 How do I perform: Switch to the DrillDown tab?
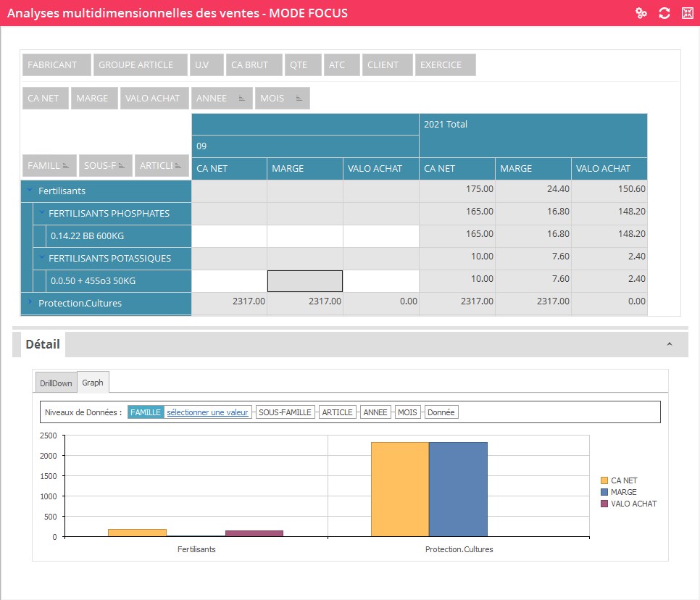click(x=55, y=383)
